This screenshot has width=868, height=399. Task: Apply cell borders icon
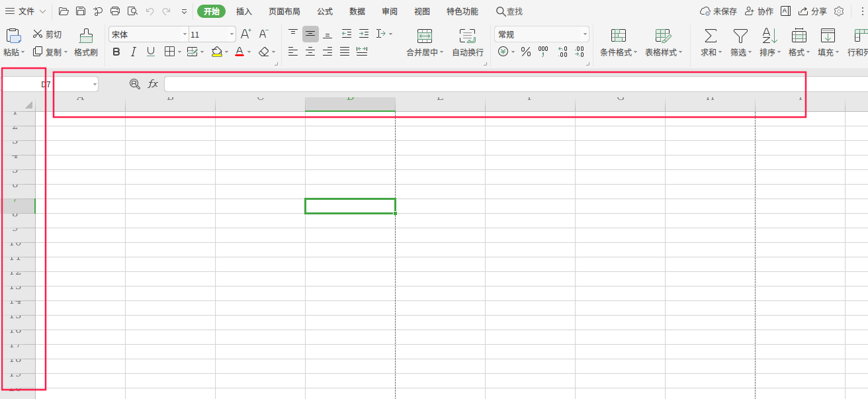tap(169, 52)
